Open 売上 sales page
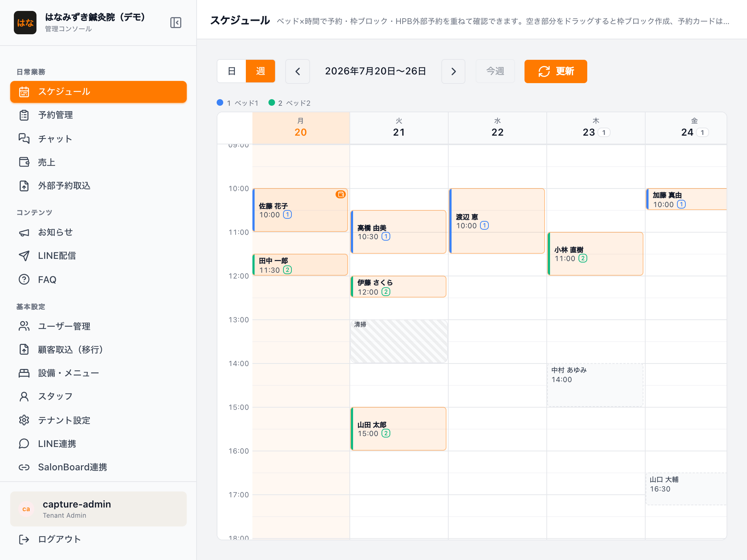Screen dimensions: 747x560 [98, 162]
